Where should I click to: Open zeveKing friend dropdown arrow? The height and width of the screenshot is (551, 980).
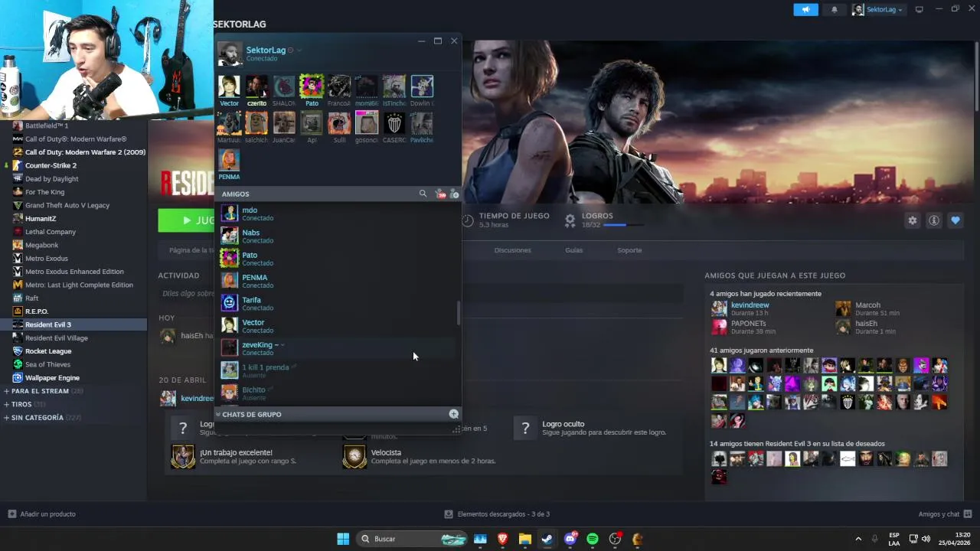(x=283, y=345)
